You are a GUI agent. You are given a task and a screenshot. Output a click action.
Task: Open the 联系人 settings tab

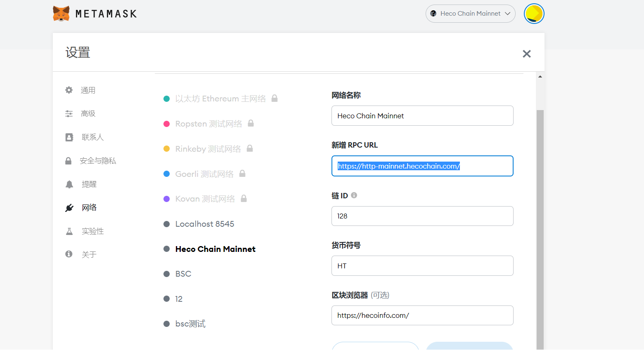click(92, 137)
